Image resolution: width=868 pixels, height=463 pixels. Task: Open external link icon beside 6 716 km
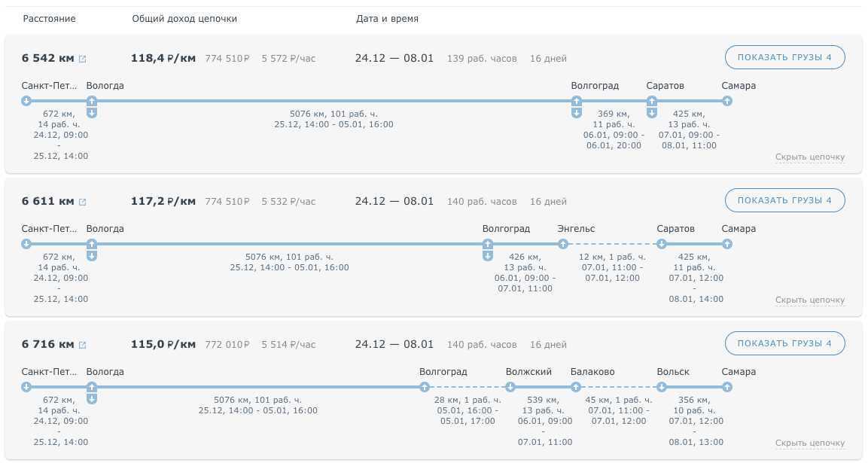(83, 345)
